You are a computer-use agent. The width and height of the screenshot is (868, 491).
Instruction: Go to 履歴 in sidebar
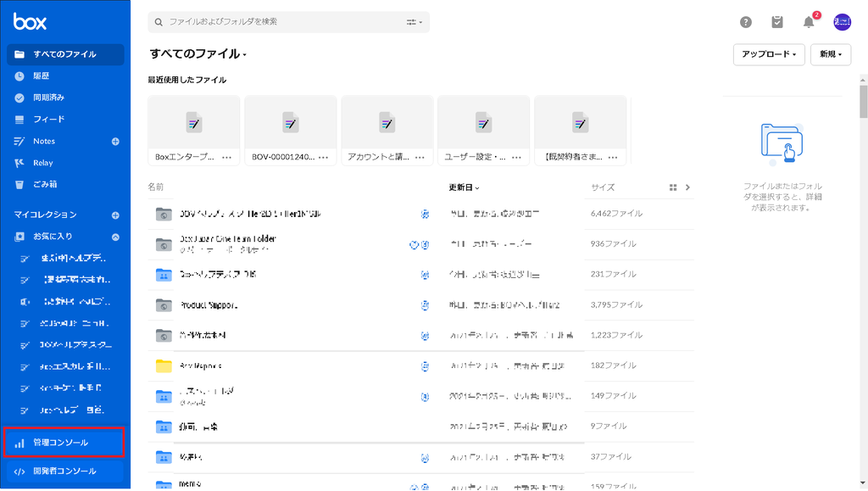coord(42,75)
